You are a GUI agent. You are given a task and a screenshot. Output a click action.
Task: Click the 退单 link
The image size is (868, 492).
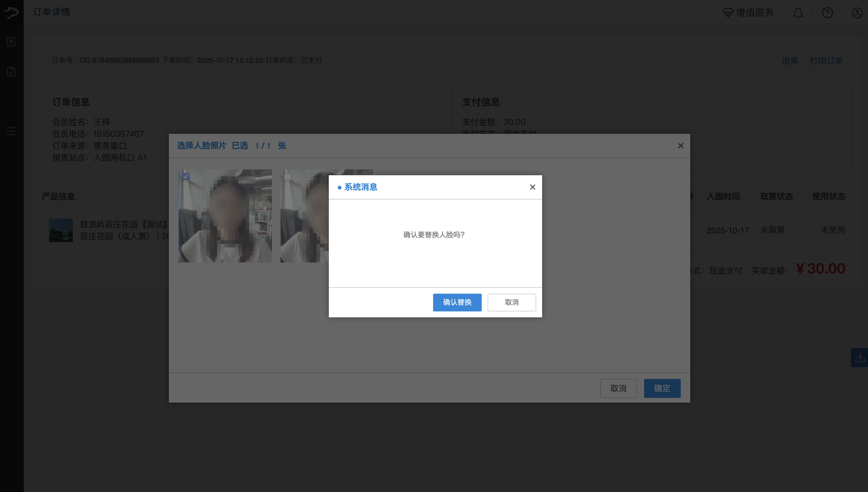(789, 61)
